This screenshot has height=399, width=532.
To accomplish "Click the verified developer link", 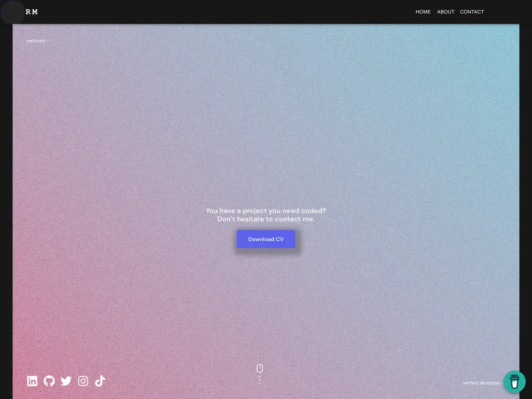I will point(481,383).
